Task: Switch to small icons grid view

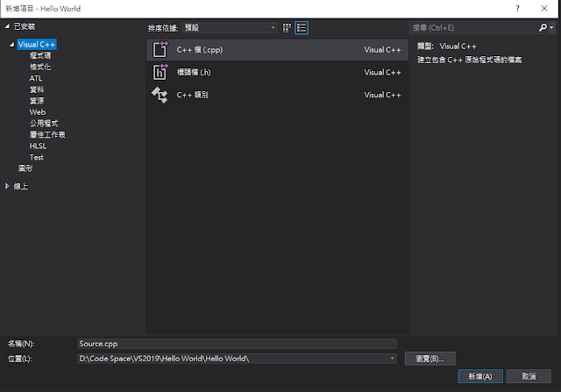Action: (x=287, y=28)
